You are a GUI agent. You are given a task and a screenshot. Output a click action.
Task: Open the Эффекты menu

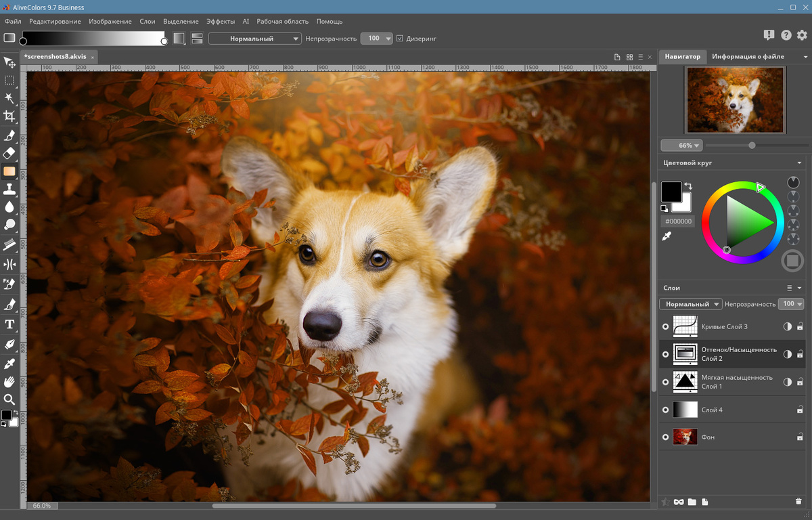[221, 22]
